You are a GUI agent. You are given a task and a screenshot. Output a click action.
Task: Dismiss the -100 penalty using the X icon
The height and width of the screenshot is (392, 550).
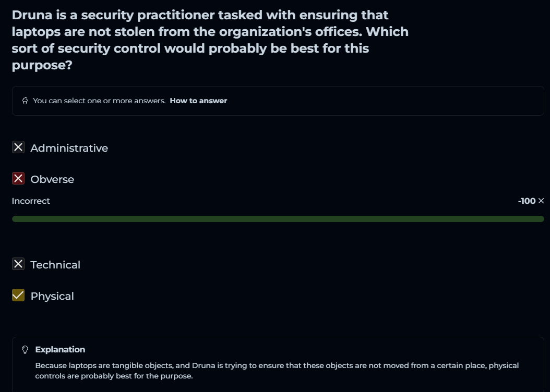coord(541,201)
